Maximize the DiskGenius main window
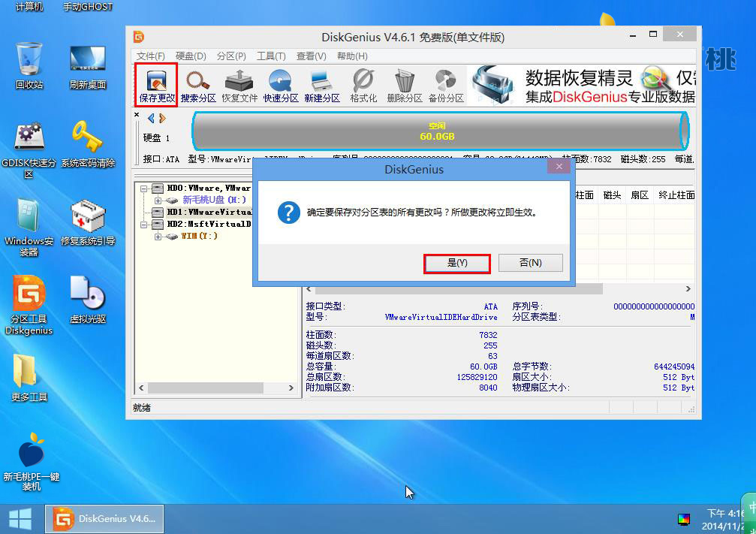Screen dimensions: 756x534 653,35
